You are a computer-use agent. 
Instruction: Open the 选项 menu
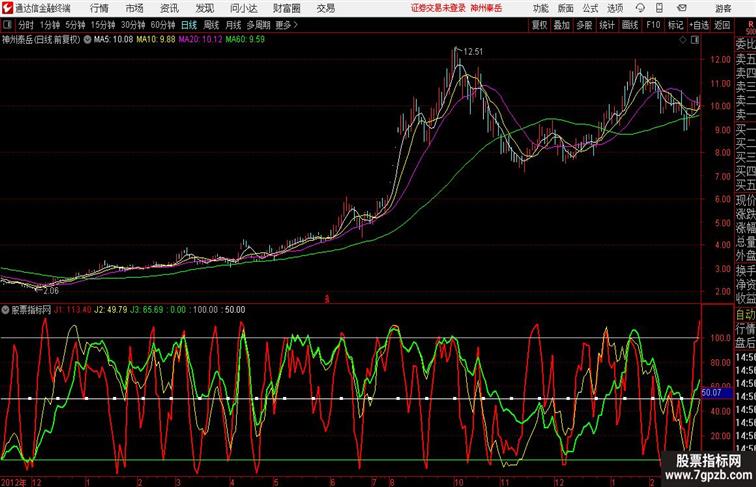click(615, 8)
